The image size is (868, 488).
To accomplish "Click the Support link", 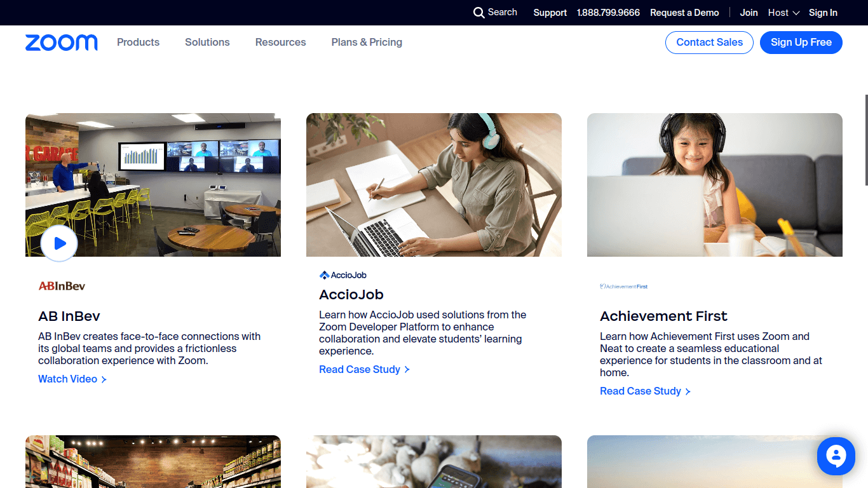I will pyautogui.click(x=550, y=13).
